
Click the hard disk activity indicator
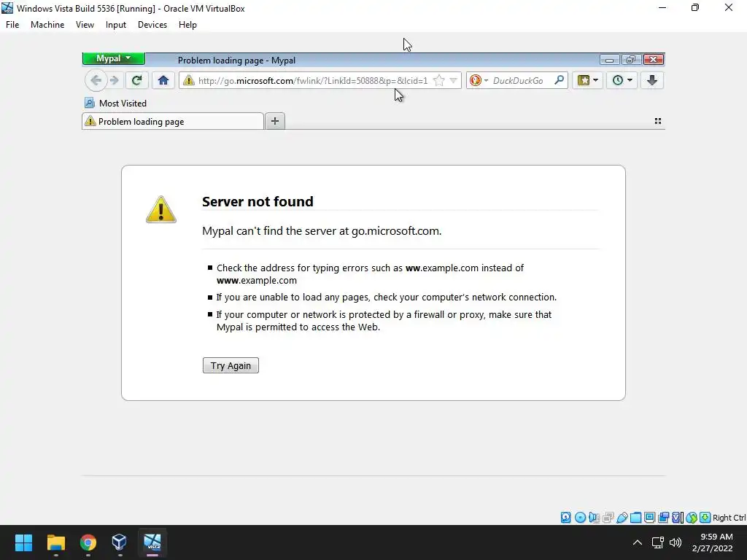[565, 517]
